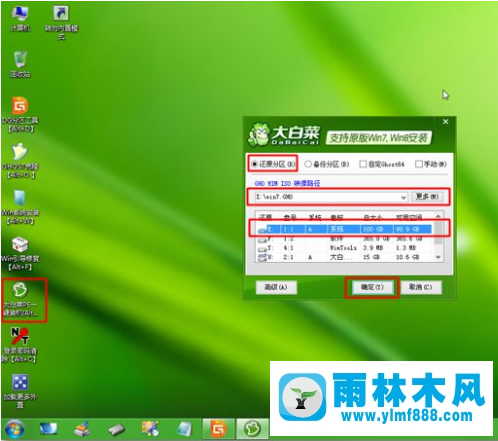Select the backup partition radio button

pyautogui.click(x=308, y=164)
